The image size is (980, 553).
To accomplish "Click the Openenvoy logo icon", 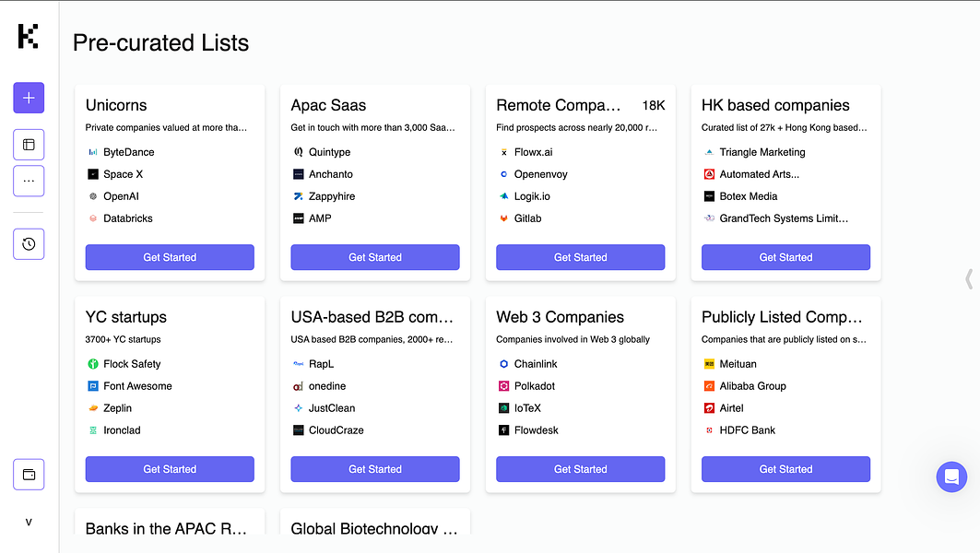I will 503,174.
